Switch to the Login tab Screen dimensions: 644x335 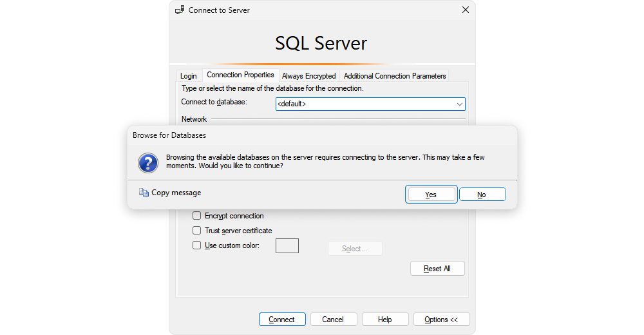coord(189,76)
